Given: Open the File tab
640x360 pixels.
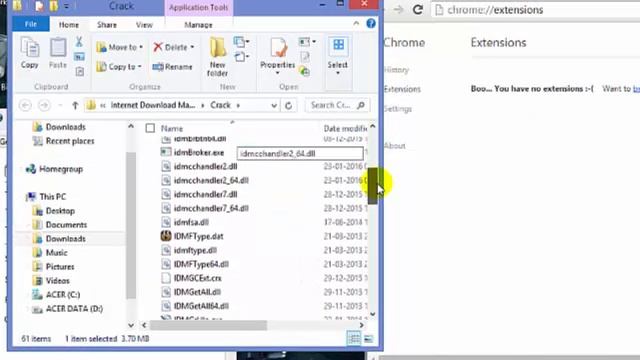Looking at the screenshot, I should pos(31,24).
